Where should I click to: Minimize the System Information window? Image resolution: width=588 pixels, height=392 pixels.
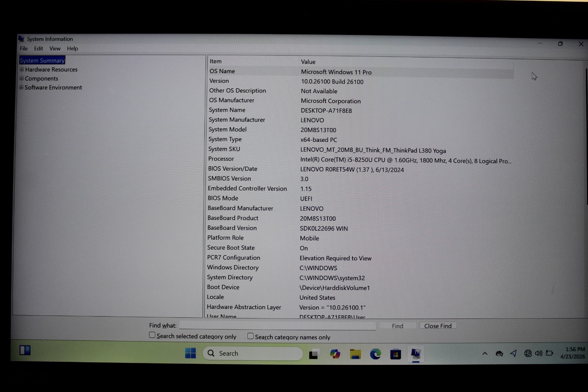[x=540, y=43]
